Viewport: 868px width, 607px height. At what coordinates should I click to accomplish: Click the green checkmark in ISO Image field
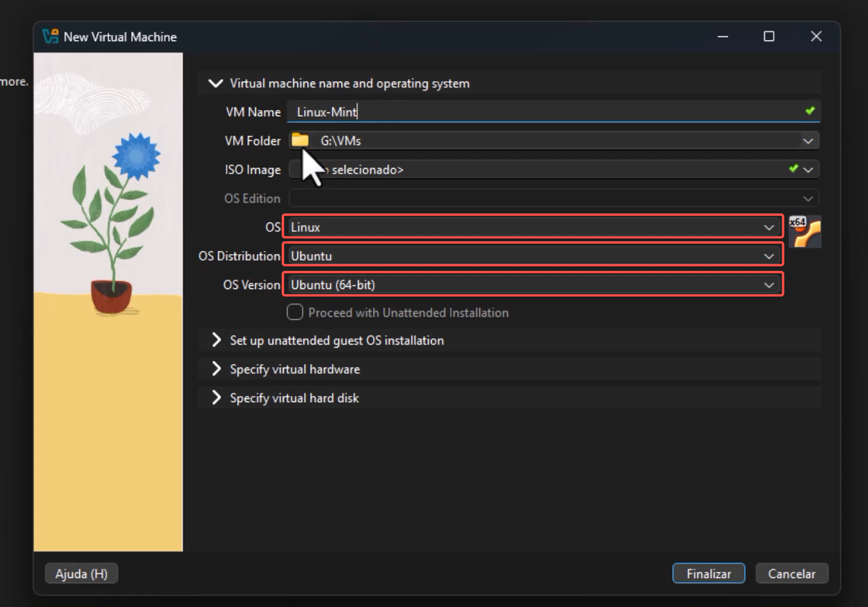[x=794, y=169]
